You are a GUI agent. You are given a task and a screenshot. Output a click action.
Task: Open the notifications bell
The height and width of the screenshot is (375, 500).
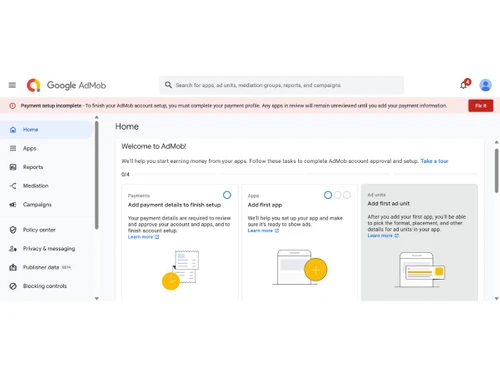point(464,85)
